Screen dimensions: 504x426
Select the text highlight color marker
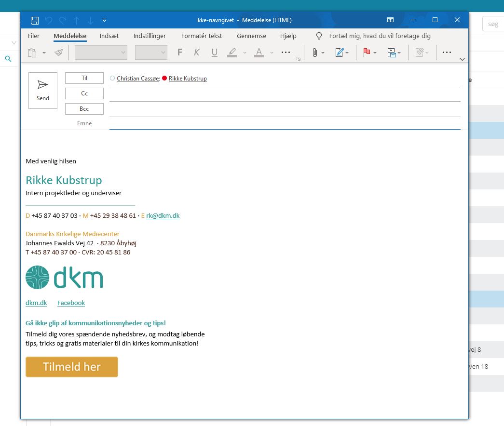tap(232, 53)
